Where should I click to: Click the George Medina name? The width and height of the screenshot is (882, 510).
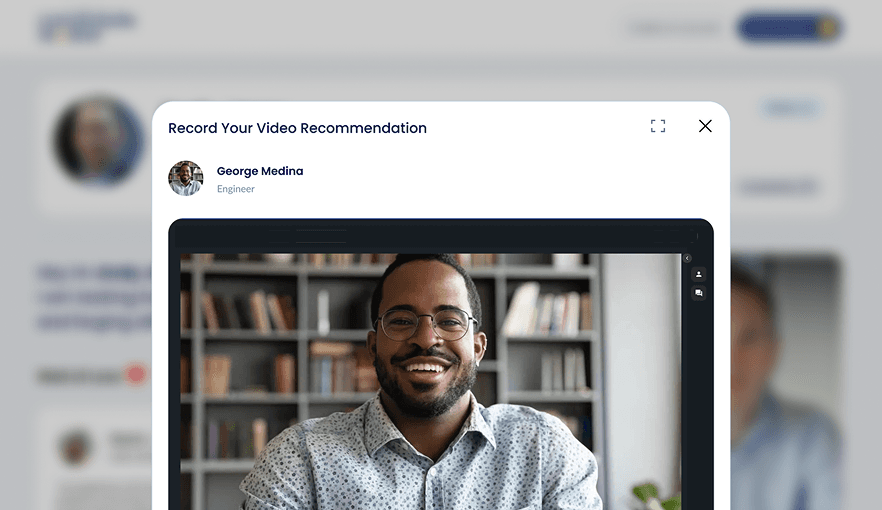(260, 171)
